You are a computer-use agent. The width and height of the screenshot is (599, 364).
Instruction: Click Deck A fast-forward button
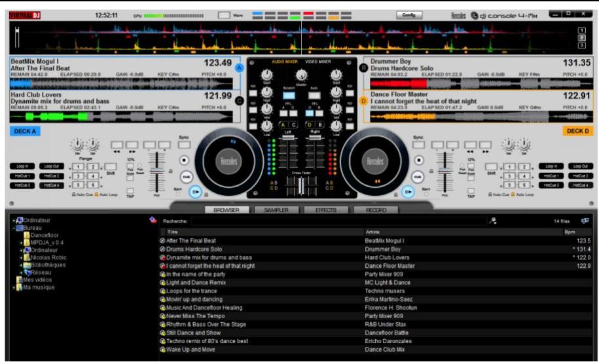132,145
